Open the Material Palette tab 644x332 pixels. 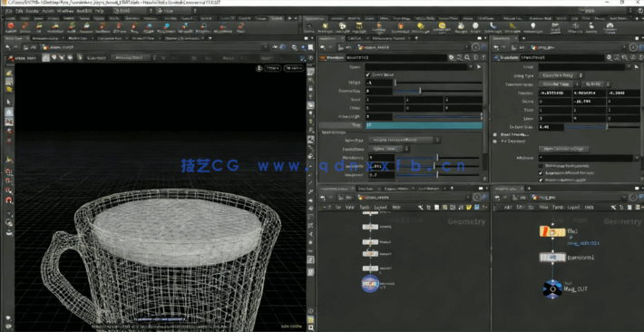[396, 188]
